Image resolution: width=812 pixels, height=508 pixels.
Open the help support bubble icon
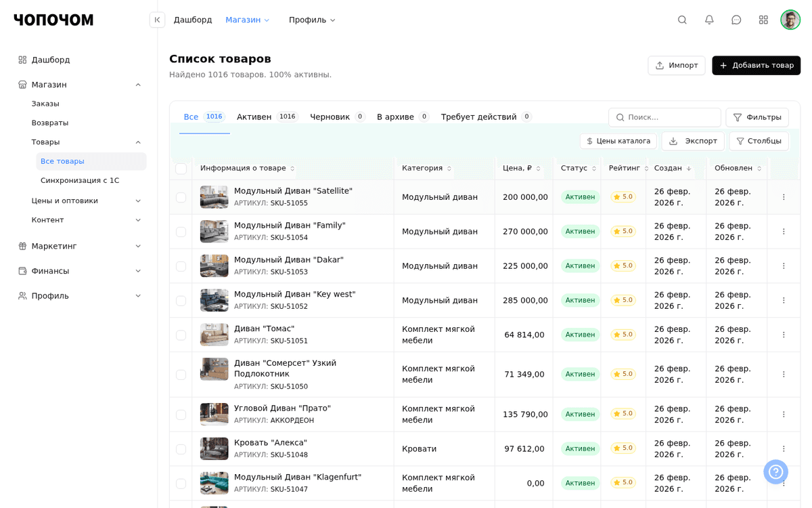coord(775,471)
